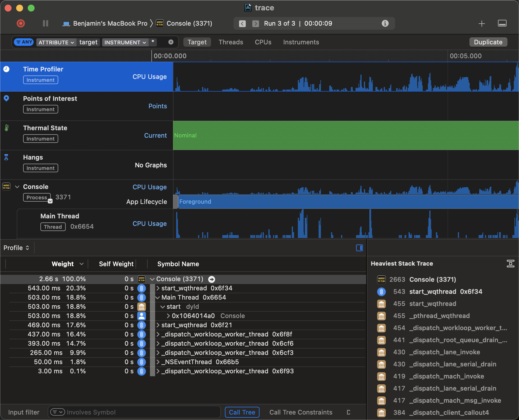This screenshot has height=420, width=519.
Task: Open the Call Tree options button
Action: [242, 412]
